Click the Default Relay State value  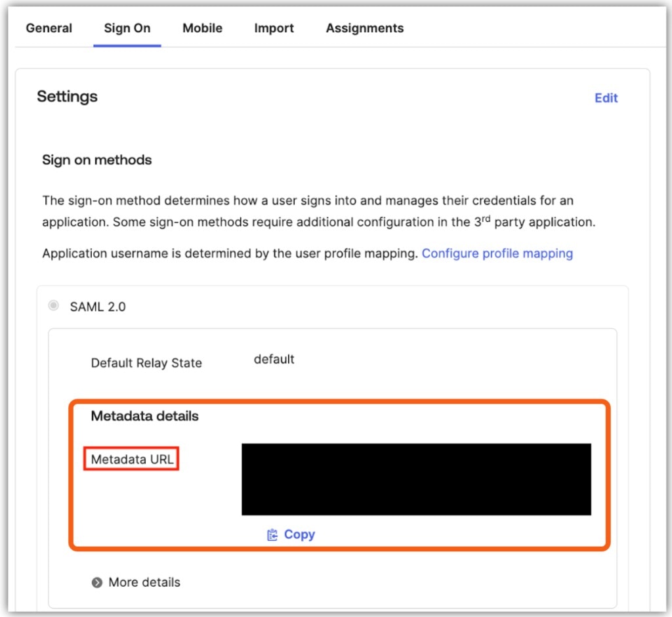click(274, 359)
